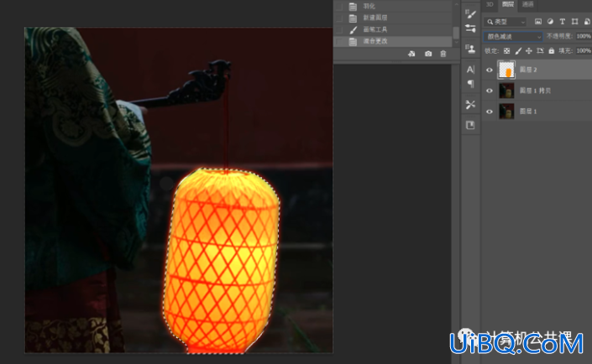Open the Notes panel icon below tools
The height and width of the screenshot is (364, 592).
click(470, 125)
